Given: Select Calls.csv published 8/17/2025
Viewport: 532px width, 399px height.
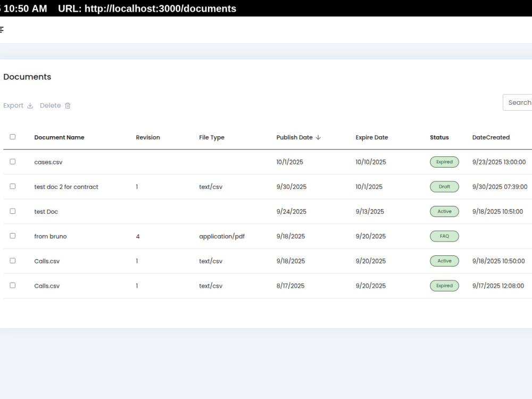Looking at the screenshot, I should 47,286.
